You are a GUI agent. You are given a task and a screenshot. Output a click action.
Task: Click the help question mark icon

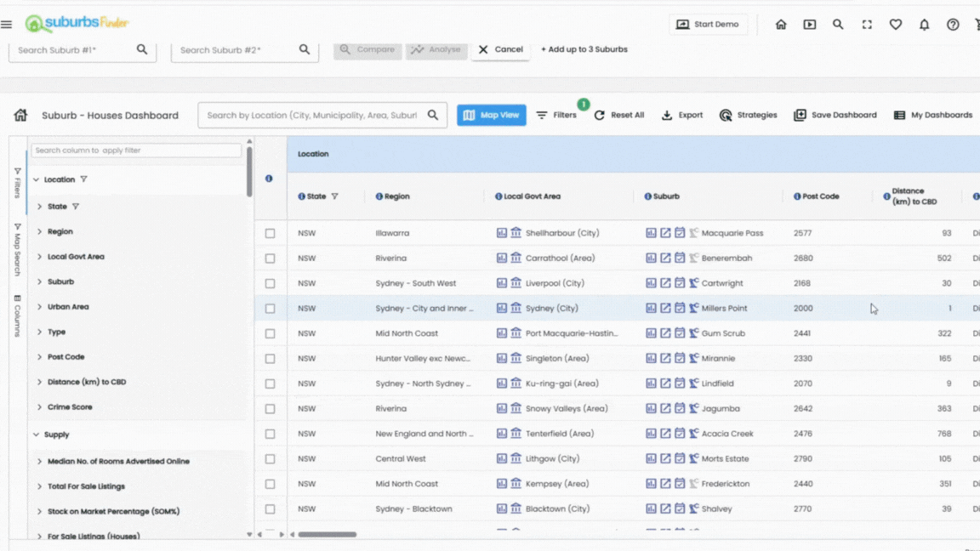point(953,25)
